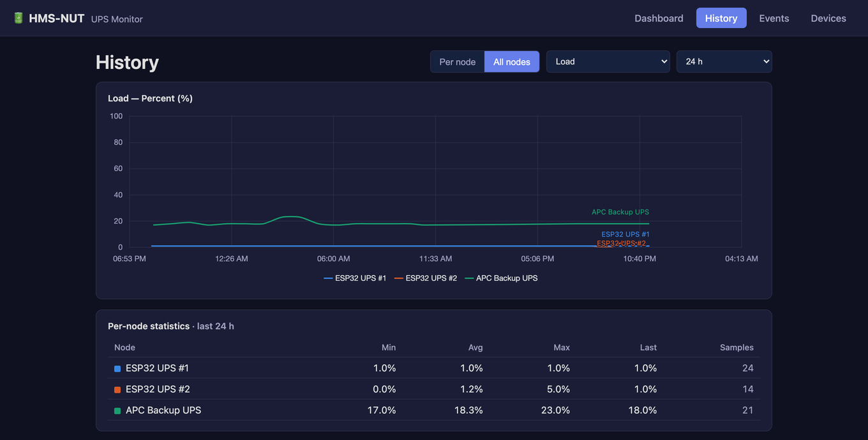Click the samples count 24

pyautogui.click(x=748, y=368)
